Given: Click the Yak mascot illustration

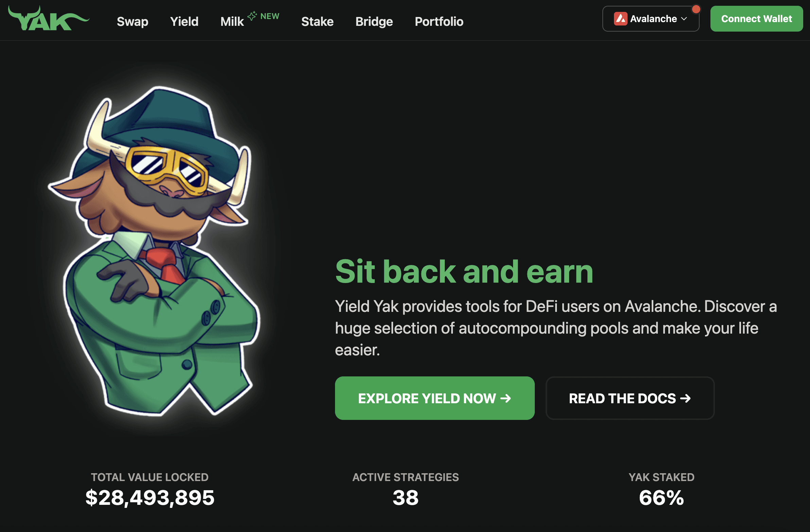Looking at the screenshot, I should pyautogui.click(x=154, y=251).
